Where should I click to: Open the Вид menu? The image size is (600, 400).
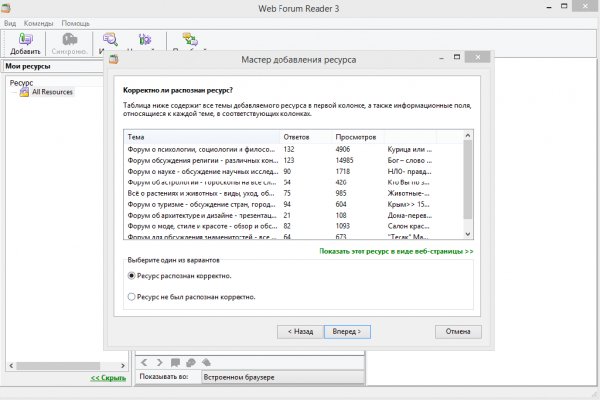(x=10, y=23)
